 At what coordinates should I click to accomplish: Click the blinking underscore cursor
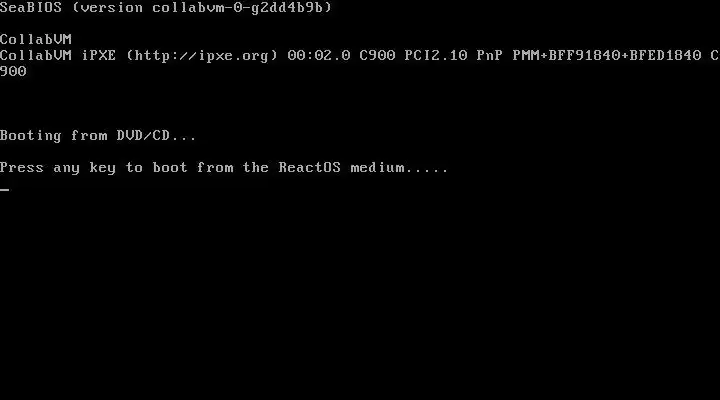point(5,189)
